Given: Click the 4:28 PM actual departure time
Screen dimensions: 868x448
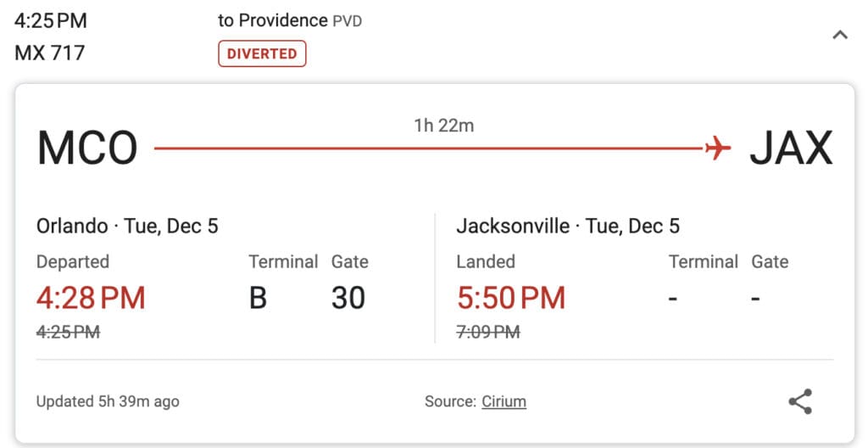Looking at the screenshot, I should coord(91,298).
